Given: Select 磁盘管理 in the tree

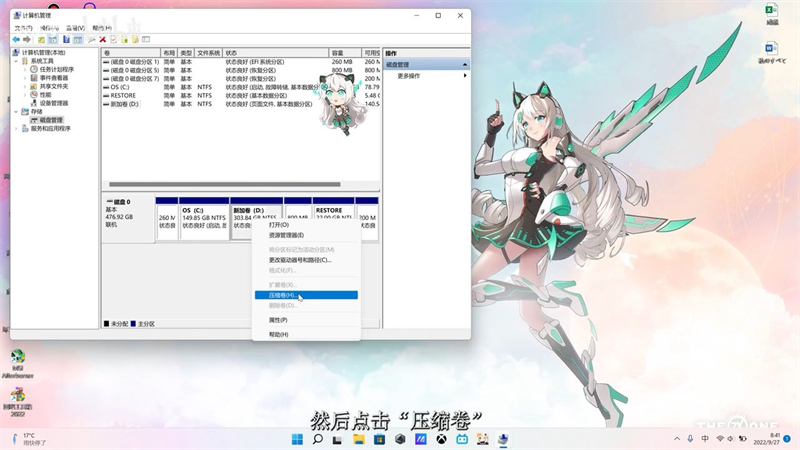Looking at the screenshot, I should [51, 120].
